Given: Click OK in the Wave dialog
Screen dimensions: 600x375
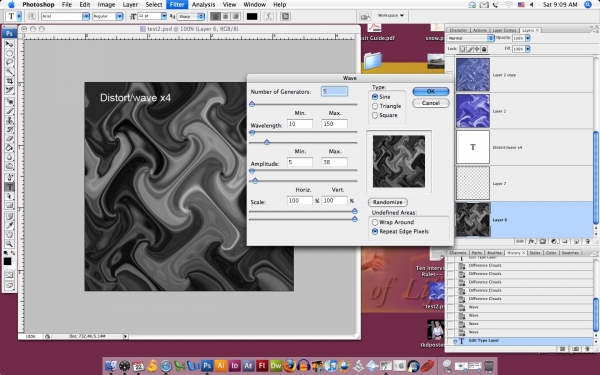Looking at the screenshot, I should tap(431, 91).
